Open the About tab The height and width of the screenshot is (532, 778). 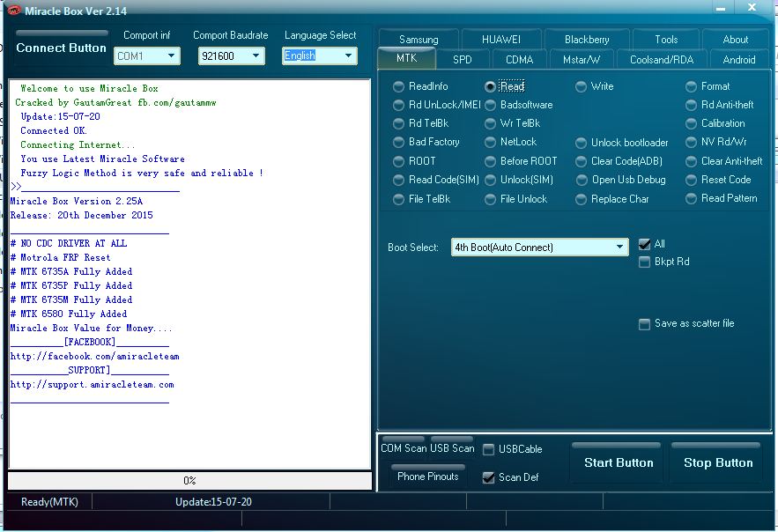click(x=736, y=39)
